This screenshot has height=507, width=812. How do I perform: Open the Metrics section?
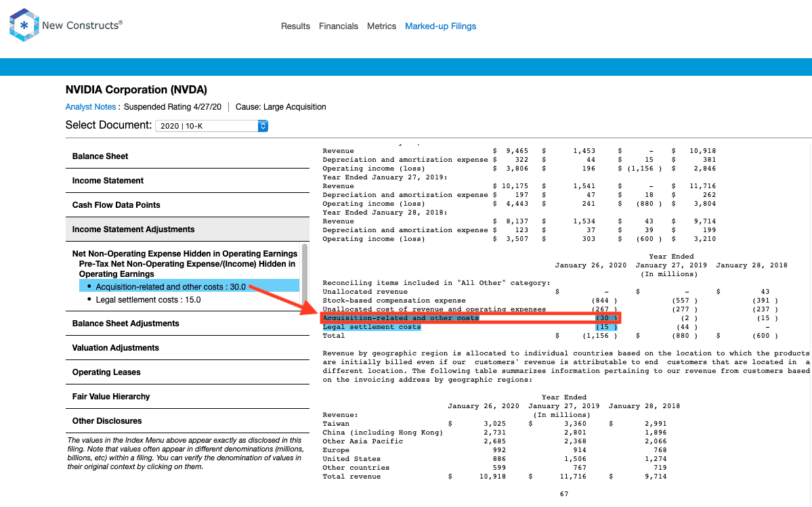tap(381, 26)
